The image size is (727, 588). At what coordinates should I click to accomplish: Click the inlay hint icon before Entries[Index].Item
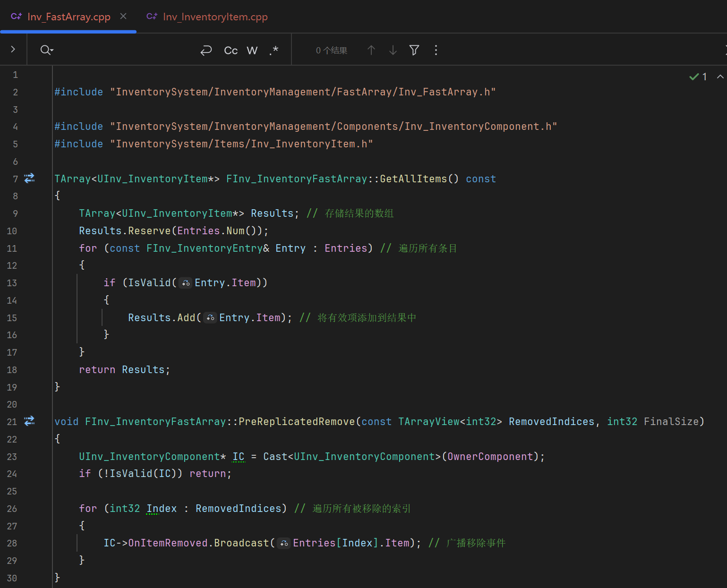[283, 544]
